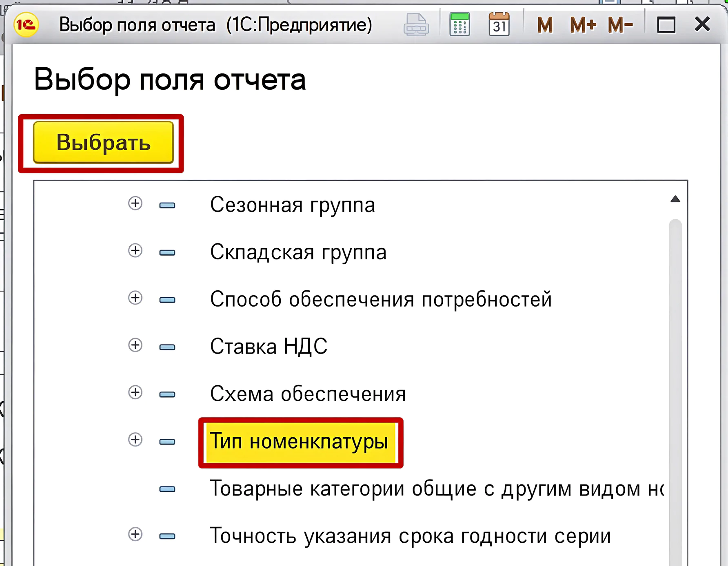Select Точность указания срока годности серии
This screenshot has height=566, width=728.
410,536
